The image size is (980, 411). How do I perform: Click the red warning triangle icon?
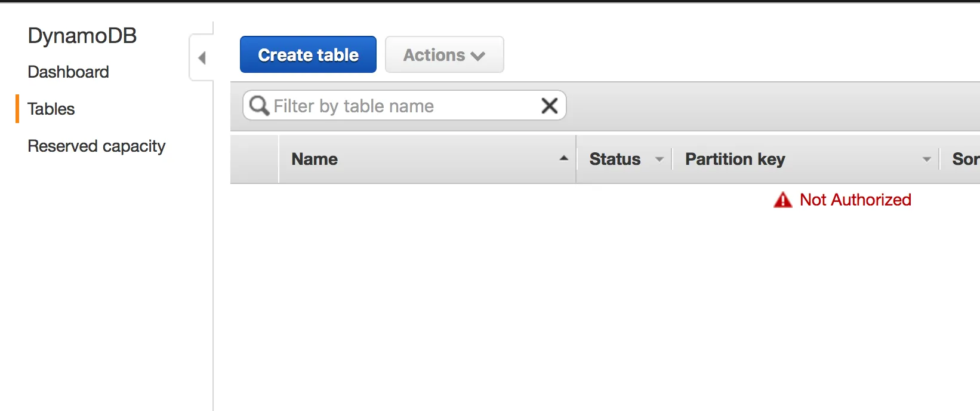click(x=782, y=200)
